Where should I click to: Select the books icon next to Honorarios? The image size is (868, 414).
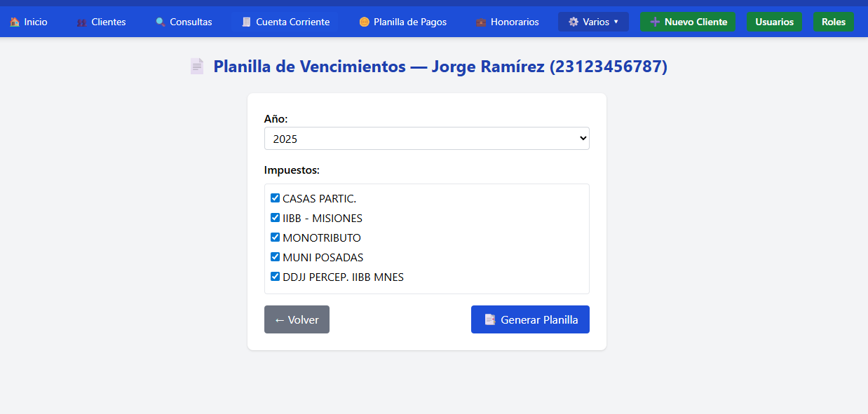(481, 22)
